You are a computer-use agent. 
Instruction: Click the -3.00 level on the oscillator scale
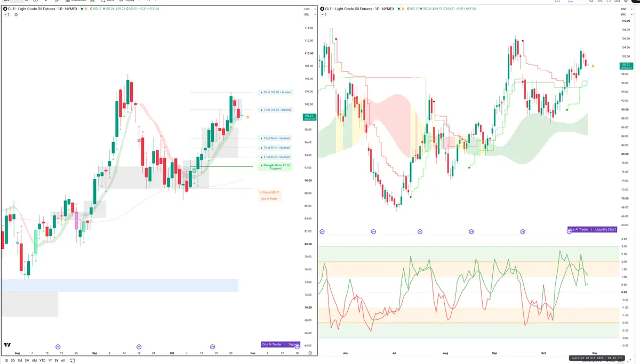point(624,338)
